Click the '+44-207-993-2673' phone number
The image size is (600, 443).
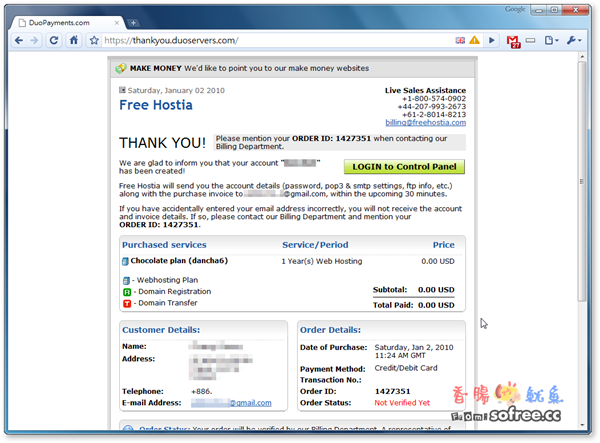[432, 107]
